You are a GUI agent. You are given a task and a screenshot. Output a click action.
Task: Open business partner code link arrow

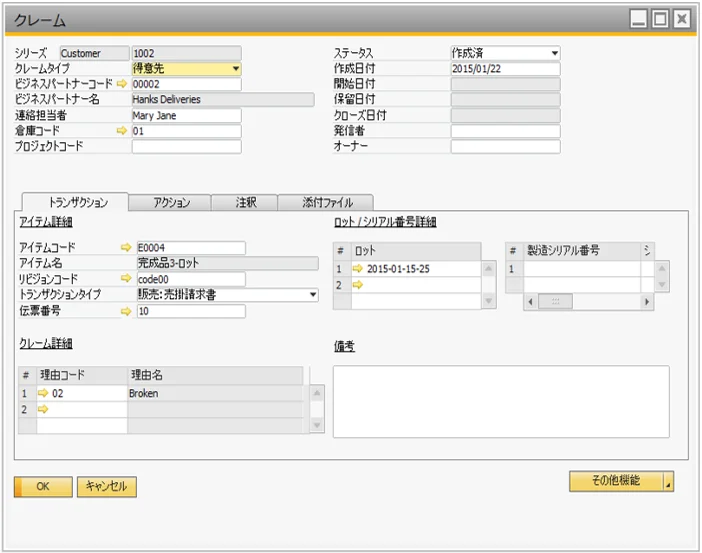click(121, 84)
